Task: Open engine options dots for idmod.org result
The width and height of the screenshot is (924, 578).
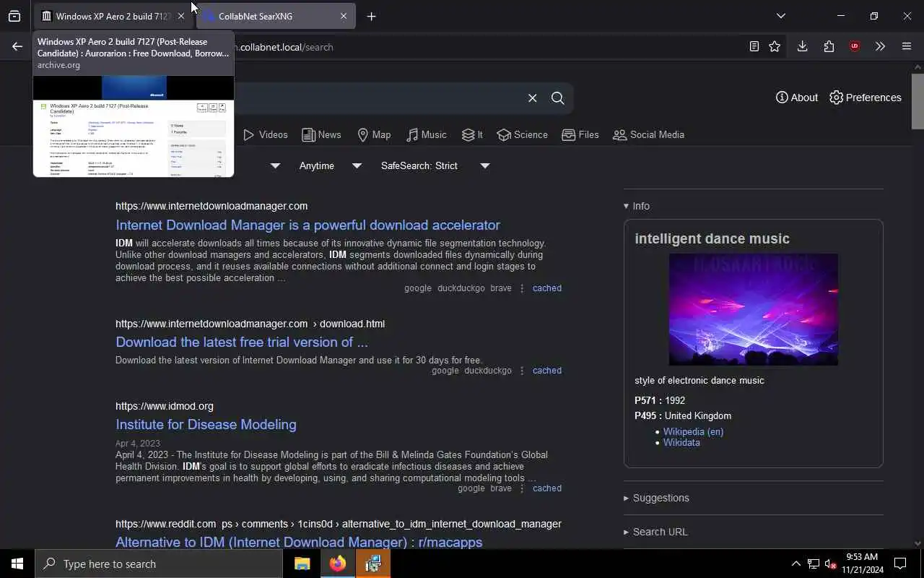Action: 522,488
